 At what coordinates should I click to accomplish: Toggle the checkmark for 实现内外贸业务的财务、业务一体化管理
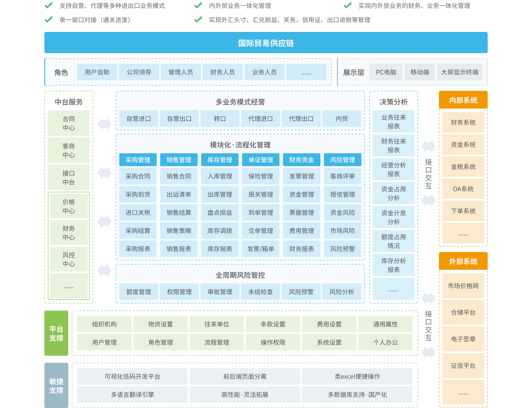click(348, 5)
